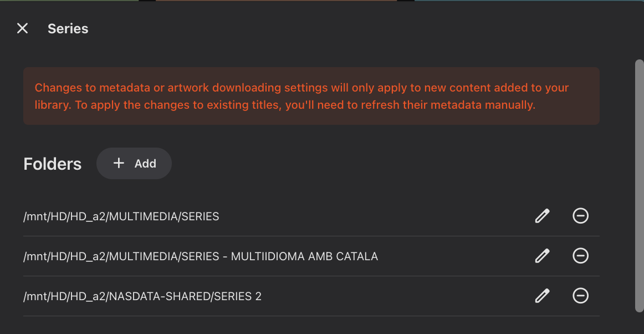Click the dialog's vertical scrollbar thumb
Viewport: 644px width, 334px height.
(x=639, y=183)
